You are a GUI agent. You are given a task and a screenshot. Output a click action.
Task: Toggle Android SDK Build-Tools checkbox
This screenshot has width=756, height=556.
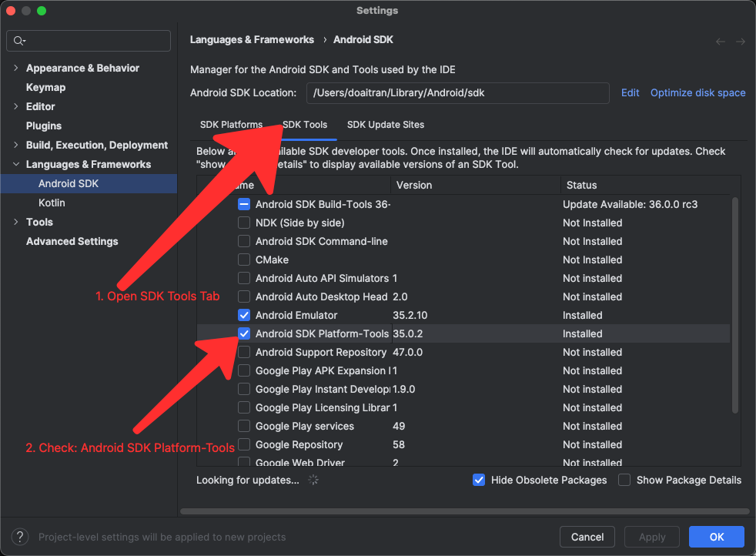point(244,204)
